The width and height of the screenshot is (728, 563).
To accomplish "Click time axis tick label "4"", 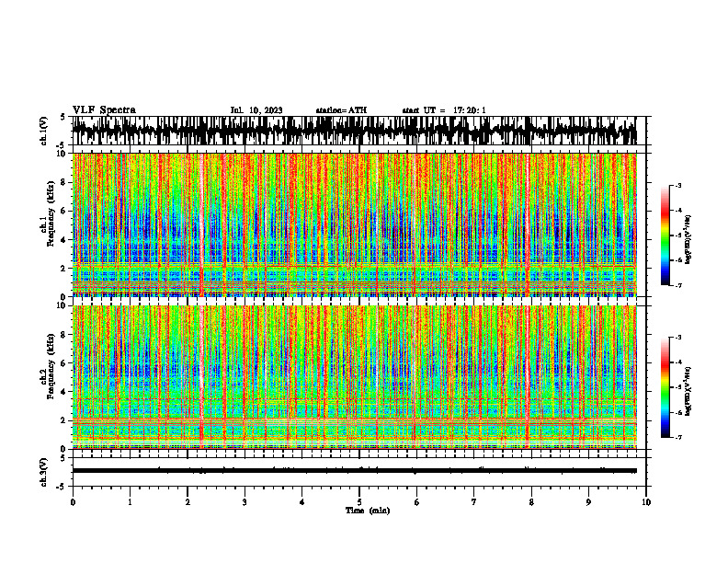I will [302, 502].
